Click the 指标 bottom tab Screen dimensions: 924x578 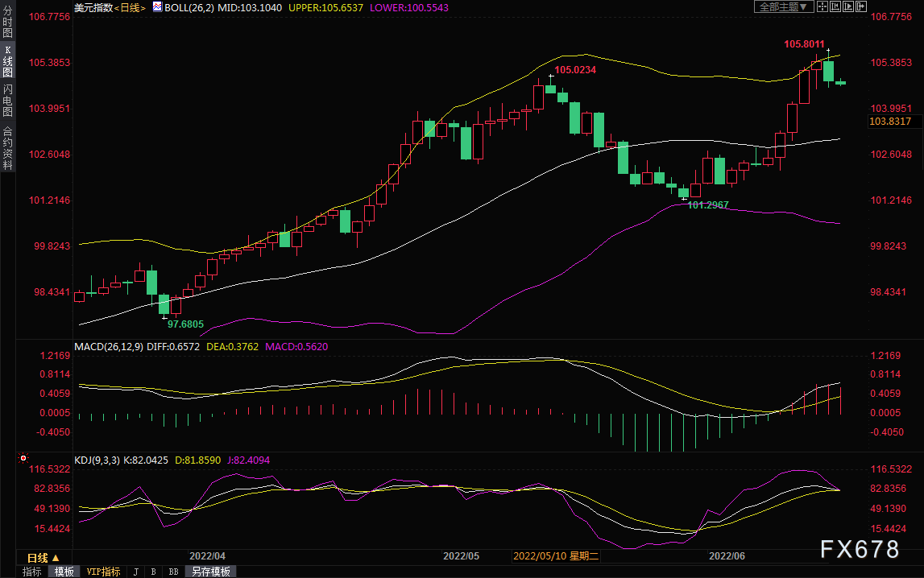32,572
